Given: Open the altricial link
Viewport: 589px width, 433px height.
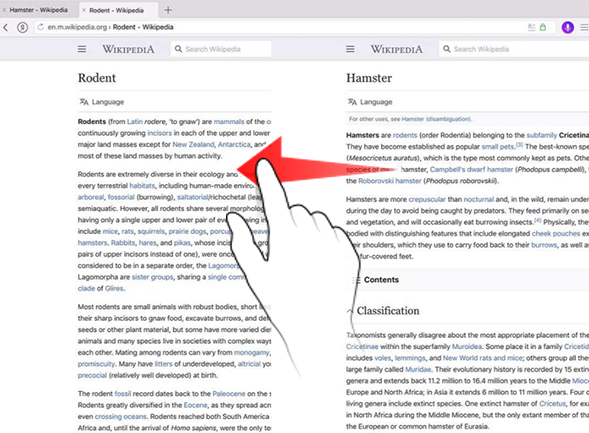Looking at the screenshot, I should [249, 364].
